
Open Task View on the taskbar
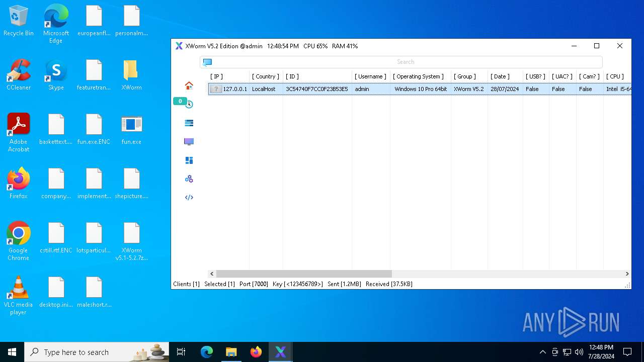click(x=181, y=352)
